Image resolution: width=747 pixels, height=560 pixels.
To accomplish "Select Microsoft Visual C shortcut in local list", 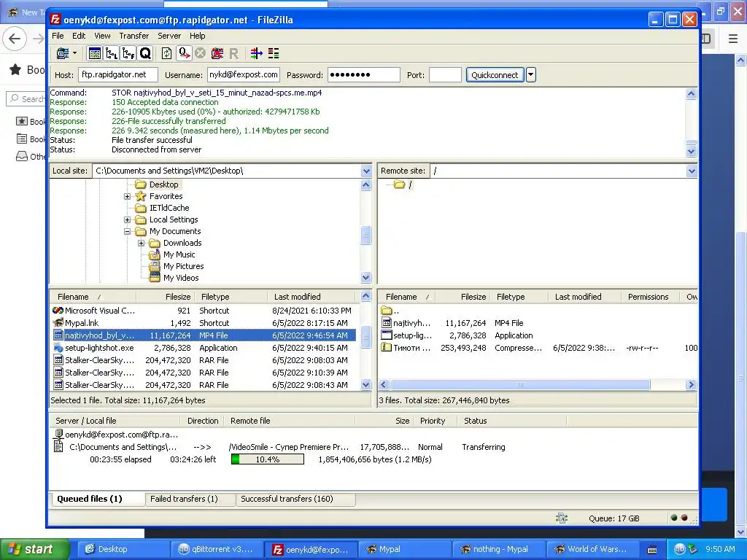I will [203, 311].
